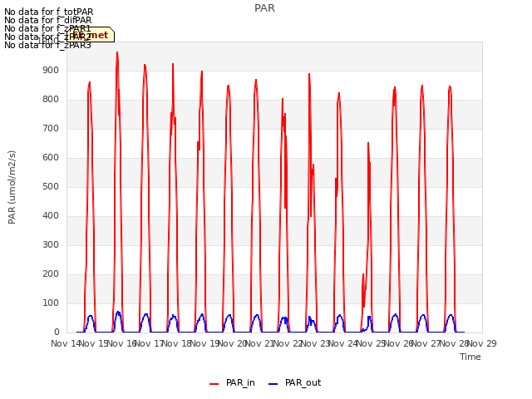532x399 pixels.
Task: Click the 700 y-axis tick label
Action: pyautogui.click(x=51, y=129)
